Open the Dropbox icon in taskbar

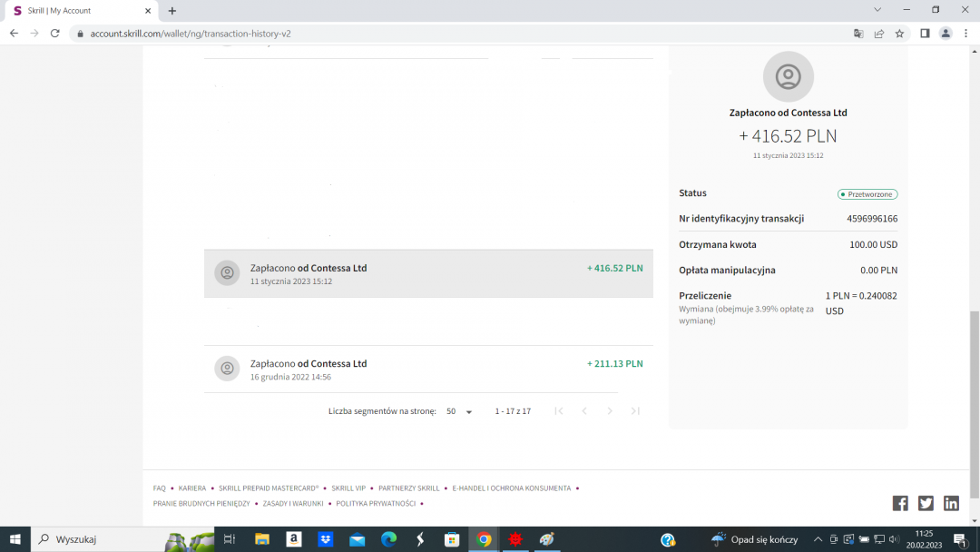click(325, 539)
